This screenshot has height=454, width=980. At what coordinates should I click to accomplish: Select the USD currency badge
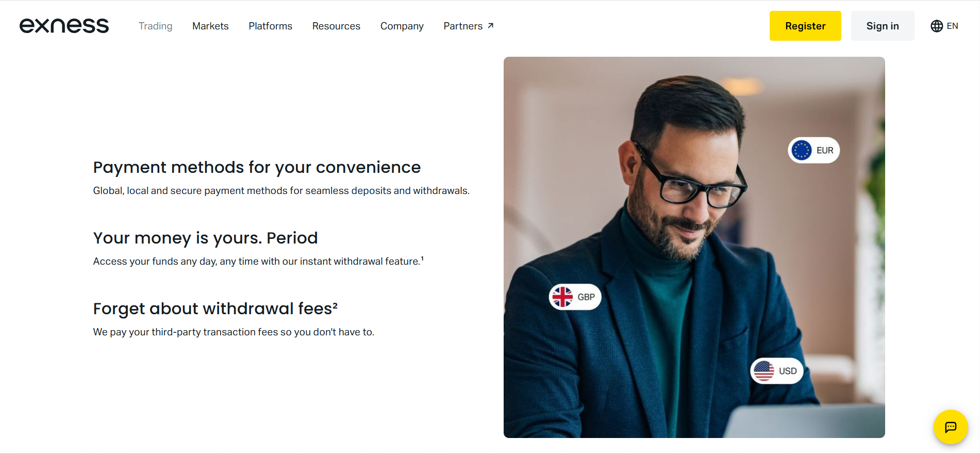coord(777,371)
